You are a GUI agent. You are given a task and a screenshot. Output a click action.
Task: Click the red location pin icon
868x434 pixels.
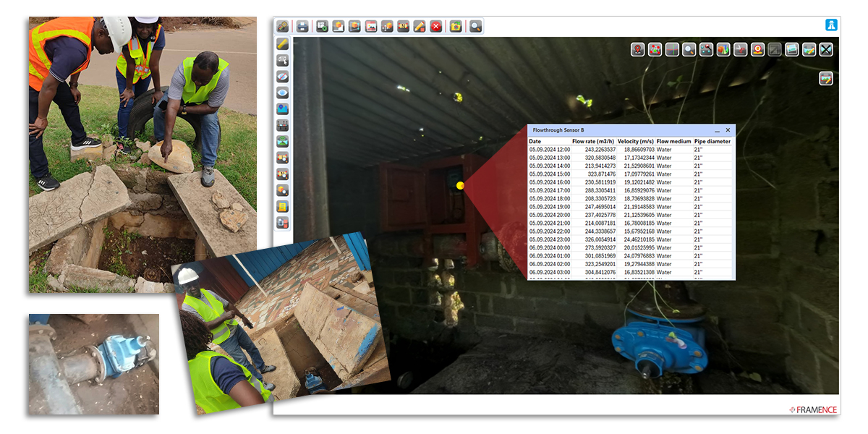pyautogui.click(x=637, y=49)
